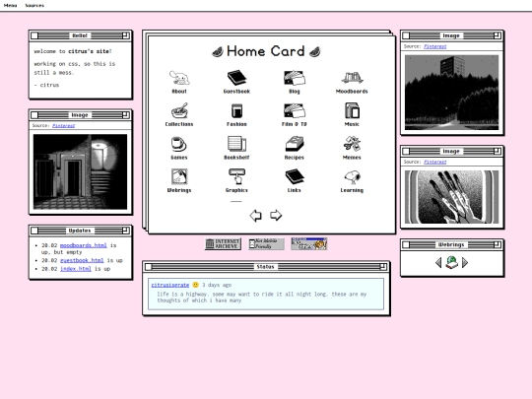Viewport: 532px width, 399px height.
Task: Open the moodboards.html update link
Action: [x=83, y=245]
